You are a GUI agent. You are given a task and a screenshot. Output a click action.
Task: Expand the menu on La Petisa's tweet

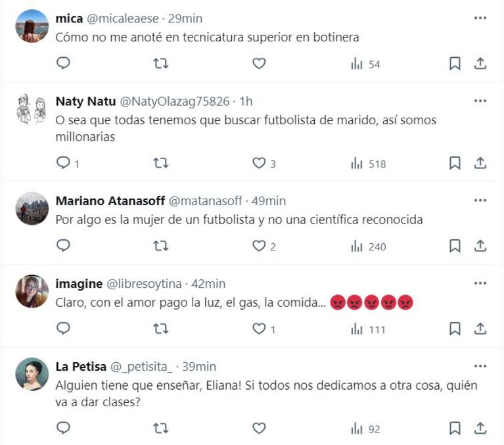480,366
